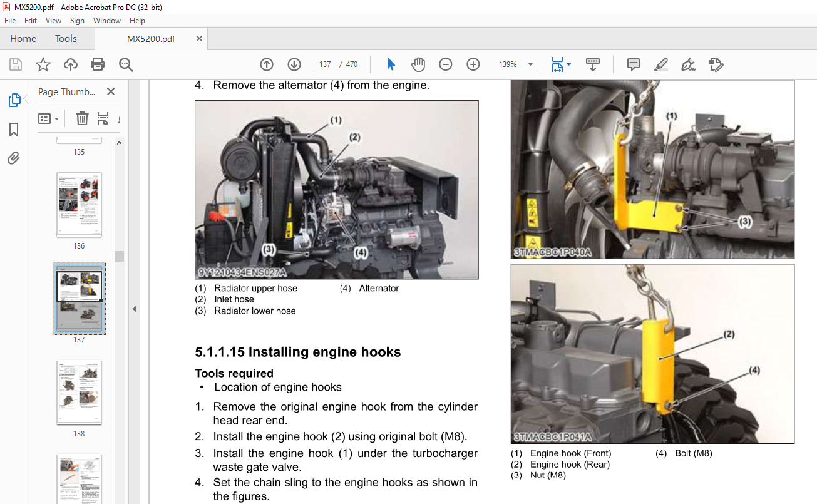The height and width of the screenshot is (504, 817).
Task: Print the document using printer icon
Action: 98,64
